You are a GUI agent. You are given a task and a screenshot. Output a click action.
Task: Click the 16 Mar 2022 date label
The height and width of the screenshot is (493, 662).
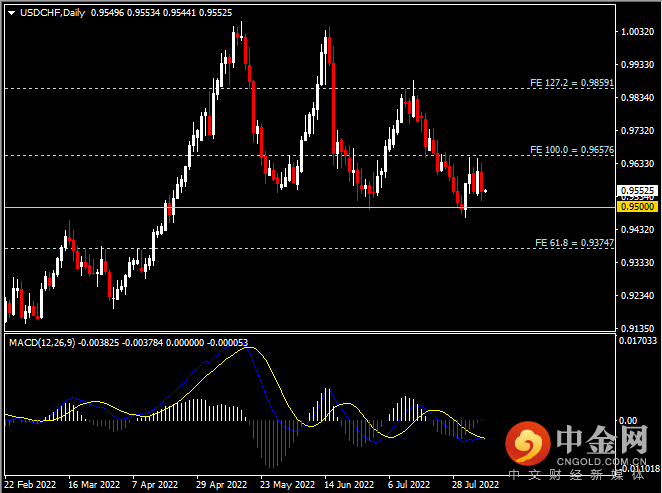[94, 485]
